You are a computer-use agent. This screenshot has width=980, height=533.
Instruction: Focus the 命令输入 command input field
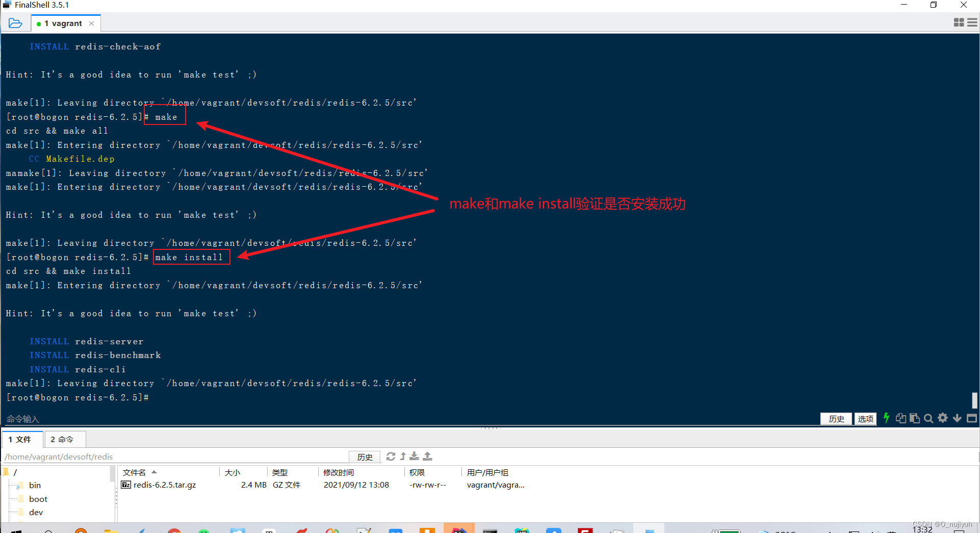coord(408,419)
